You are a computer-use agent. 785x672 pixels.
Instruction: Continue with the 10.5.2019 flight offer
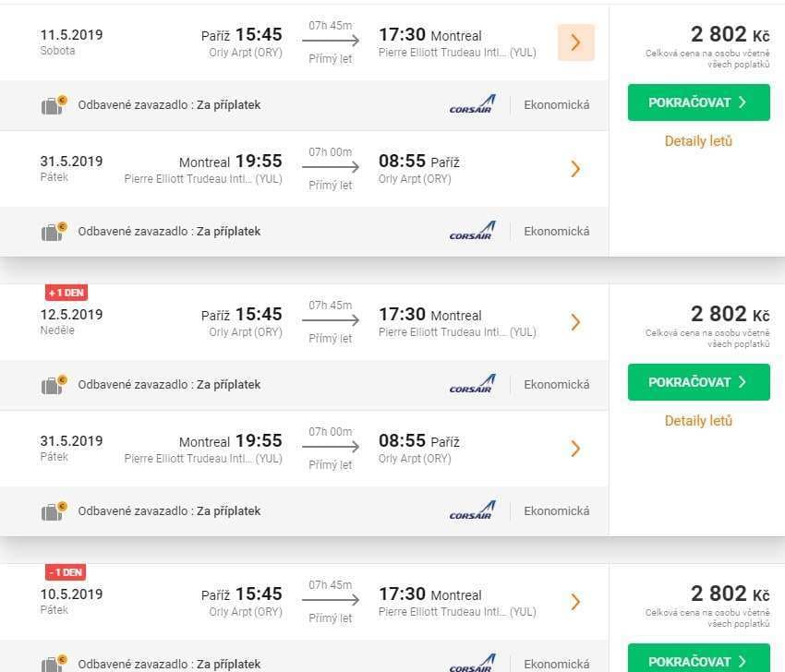(x=699, y=658)
